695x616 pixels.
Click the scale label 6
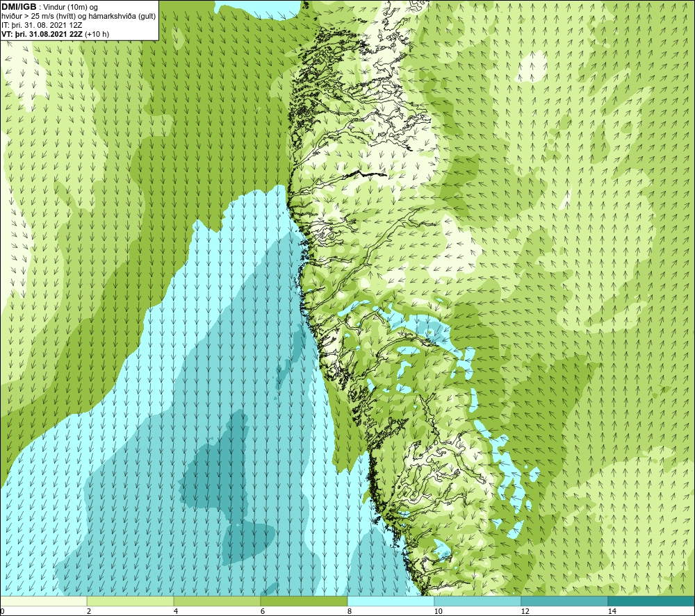click(263, 611)
